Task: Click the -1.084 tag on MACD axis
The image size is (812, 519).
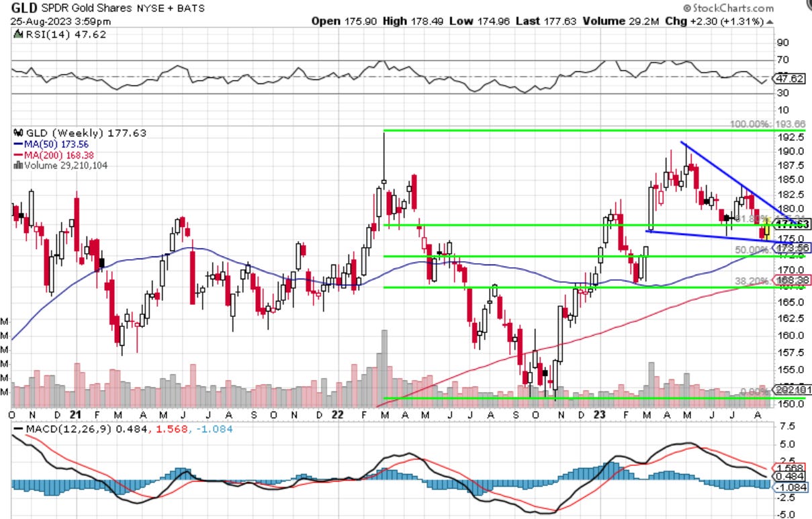Action: [x=789, y=487]
